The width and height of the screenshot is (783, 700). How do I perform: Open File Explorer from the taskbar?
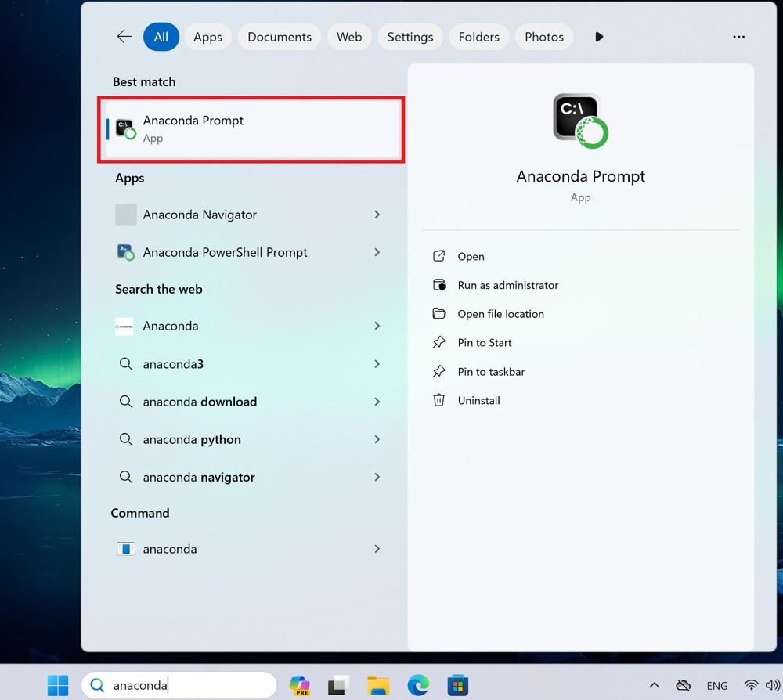(378, 686)
